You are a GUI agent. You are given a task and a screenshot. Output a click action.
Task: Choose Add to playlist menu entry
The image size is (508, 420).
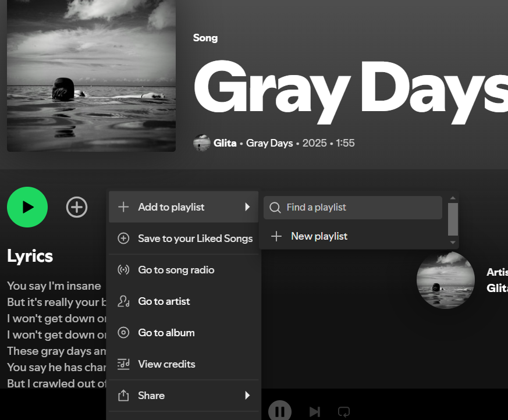pyautogui.click(x=171, y=207)
